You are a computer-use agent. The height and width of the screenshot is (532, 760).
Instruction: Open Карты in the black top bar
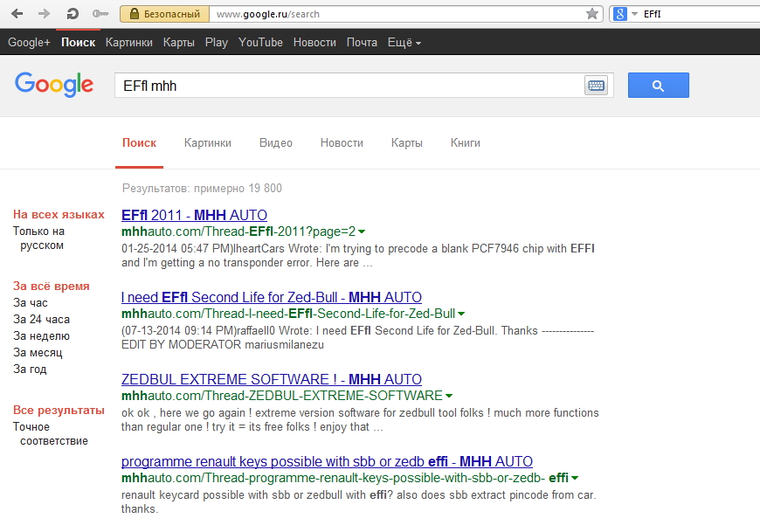tap(179, 43)
